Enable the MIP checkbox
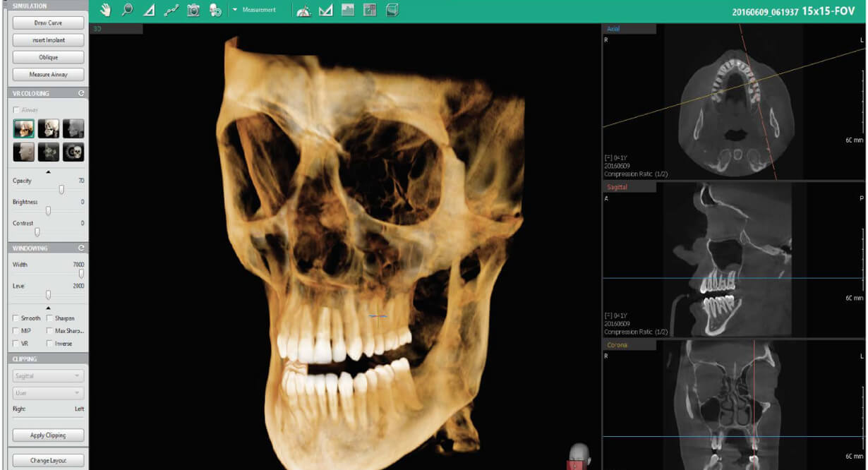 click(x=16, y=330)
